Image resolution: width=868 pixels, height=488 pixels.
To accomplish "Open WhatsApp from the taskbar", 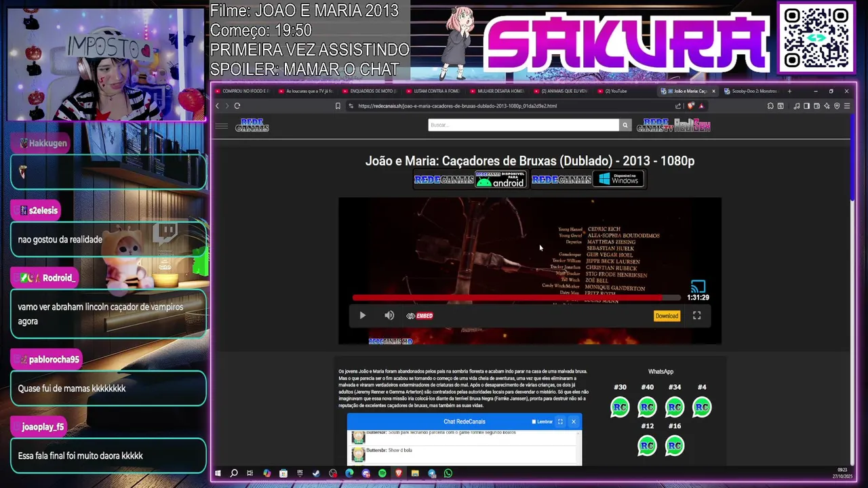I will click(x=448, y=473).
